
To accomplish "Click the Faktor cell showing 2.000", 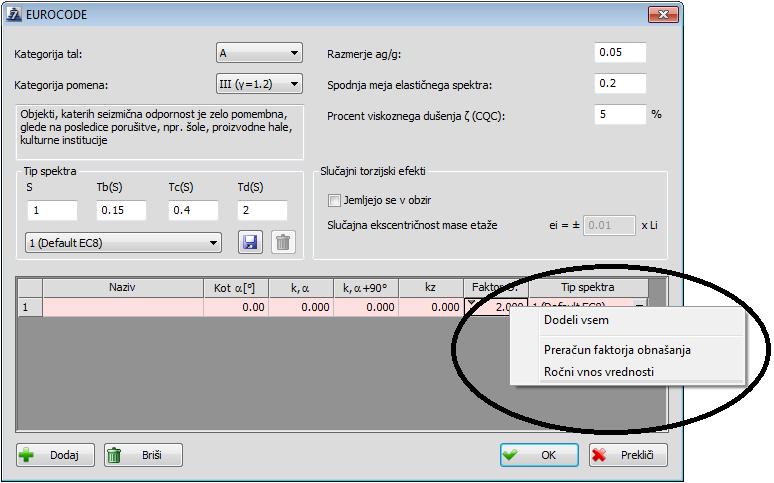I will [496, 306].
